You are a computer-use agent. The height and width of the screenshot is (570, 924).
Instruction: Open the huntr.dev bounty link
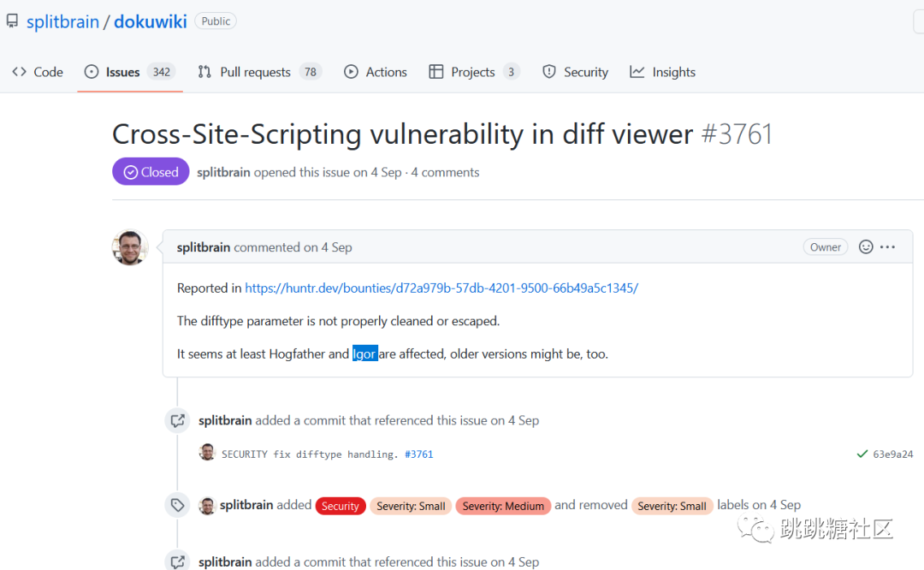click(441, 288)
